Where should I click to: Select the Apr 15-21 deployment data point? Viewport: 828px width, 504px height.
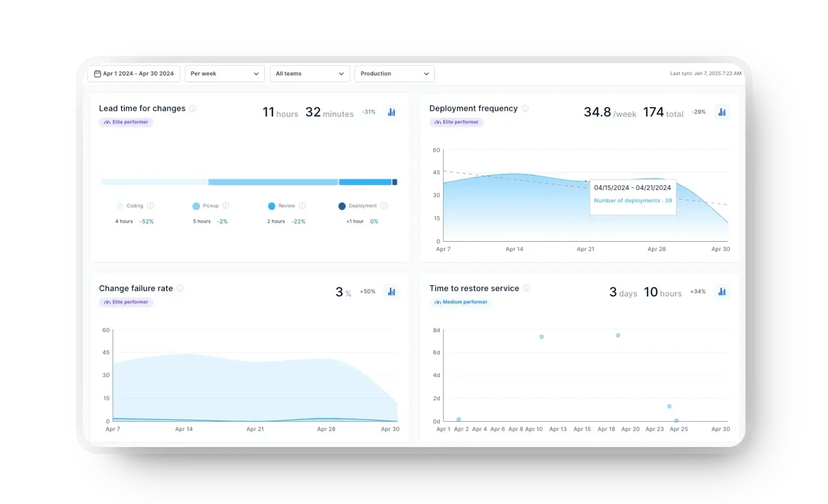coord(586,182)
